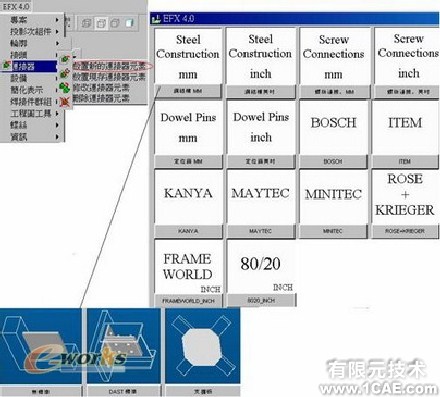This screenshot has width=440, height=397.
Task: Click the green modify connector element icon
Action: pos(65,88)
